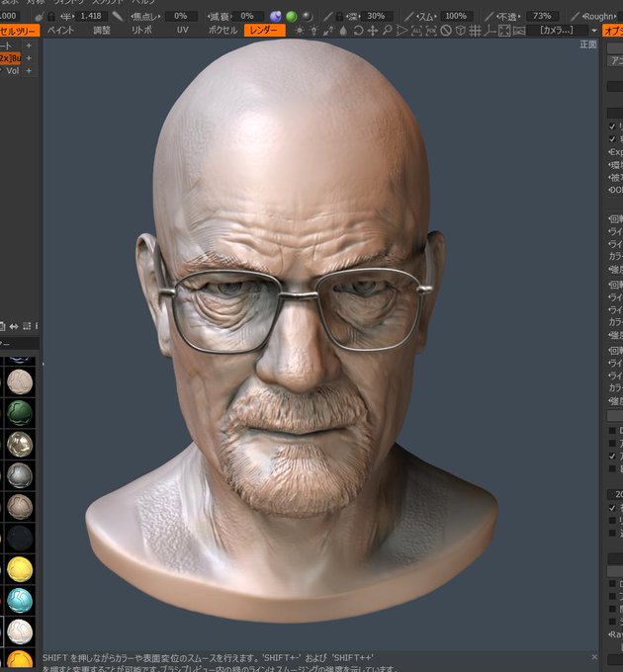Select the purple sphere shading icon
Screen dimensions: 623x672
point(276,17)
